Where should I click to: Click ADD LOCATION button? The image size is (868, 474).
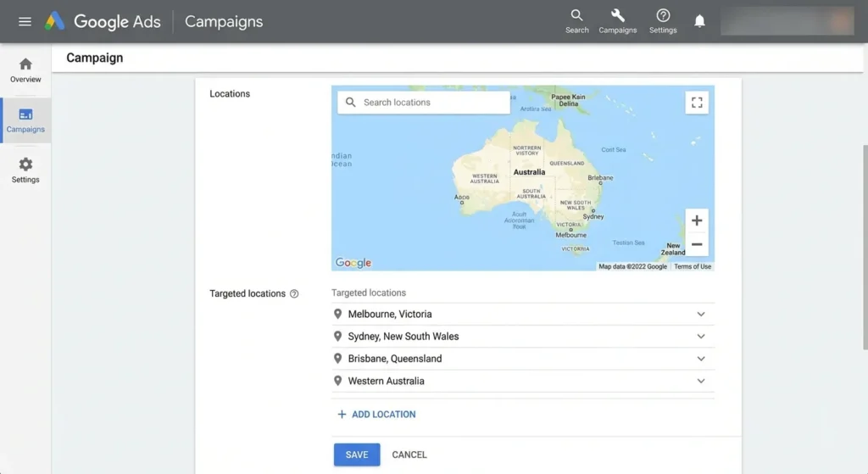(x=376, y=414)
